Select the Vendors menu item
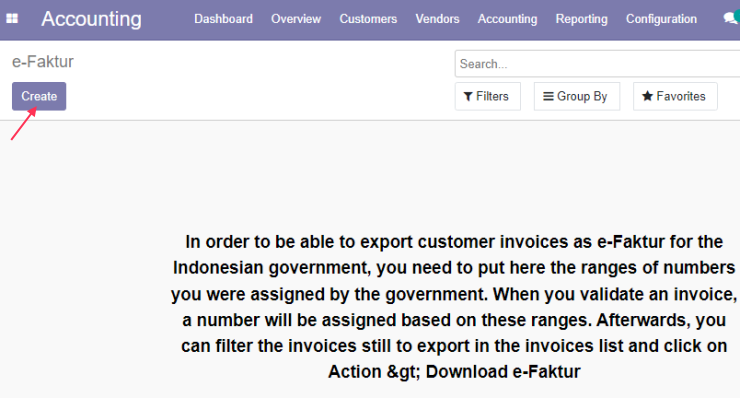The image size is (740, 398). click(437, 19)
